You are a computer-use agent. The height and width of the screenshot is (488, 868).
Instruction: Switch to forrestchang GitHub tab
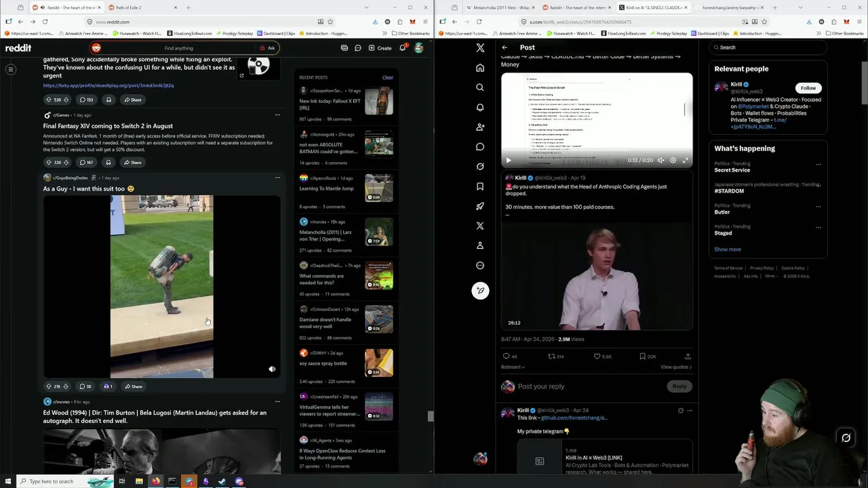728,7
